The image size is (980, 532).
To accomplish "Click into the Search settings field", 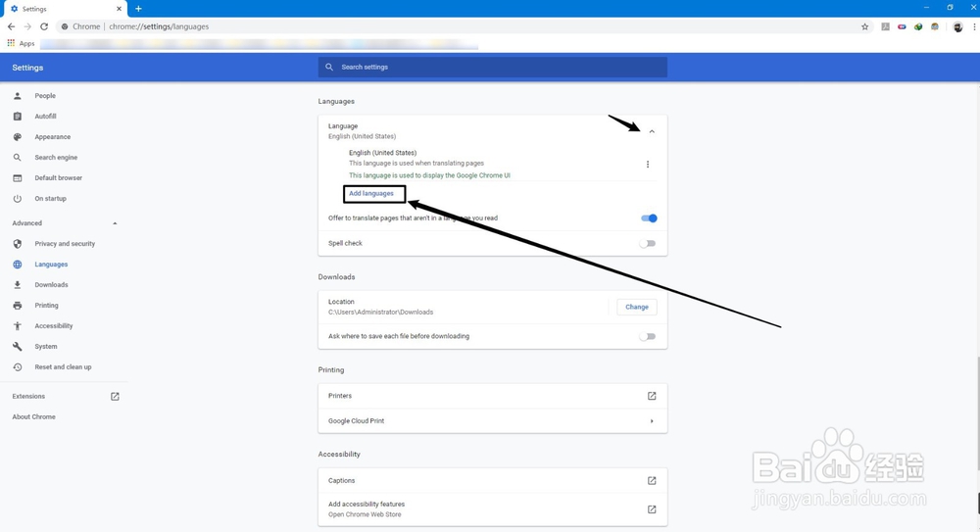I will pos(493,67).
